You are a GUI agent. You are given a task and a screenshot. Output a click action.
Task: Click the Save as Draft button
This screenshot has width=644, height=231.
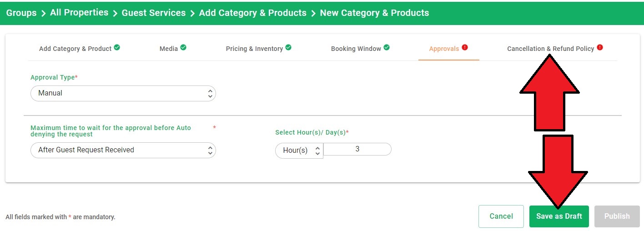(x=559, y=216)
